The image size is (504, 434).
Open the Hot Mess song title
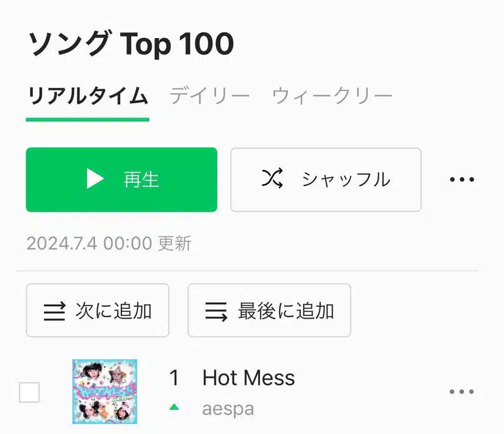249,378
